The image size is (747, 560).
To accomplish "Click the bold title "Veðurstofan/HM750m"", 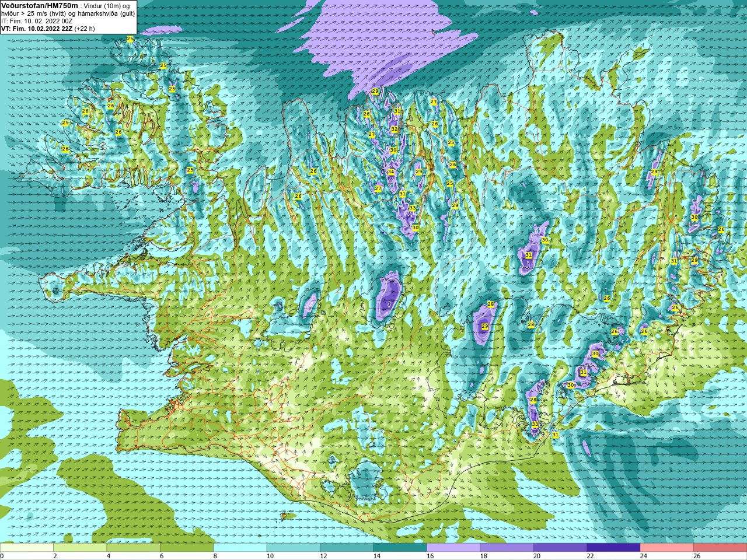I will click(x=39, y=5).
